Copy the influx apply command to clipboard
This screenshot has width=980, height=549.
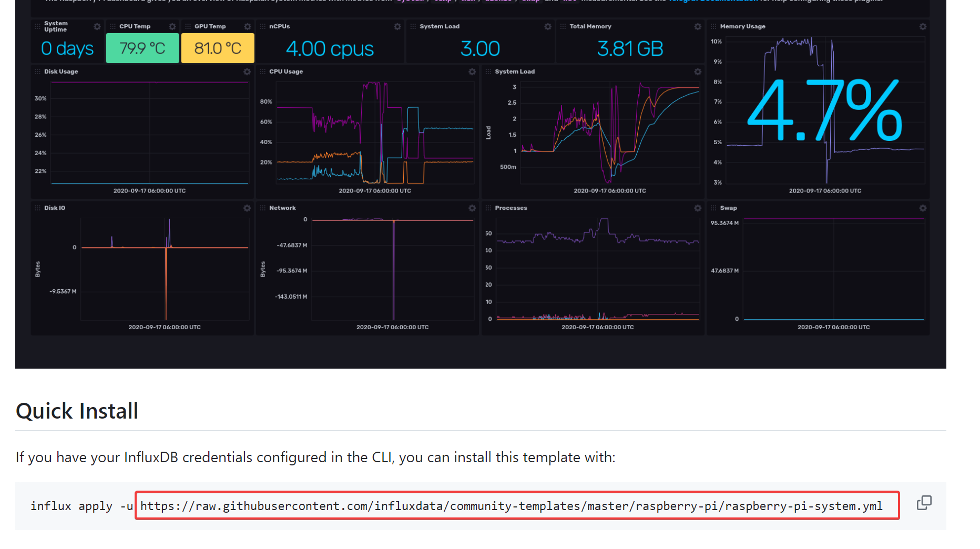[x=924, y=503]
